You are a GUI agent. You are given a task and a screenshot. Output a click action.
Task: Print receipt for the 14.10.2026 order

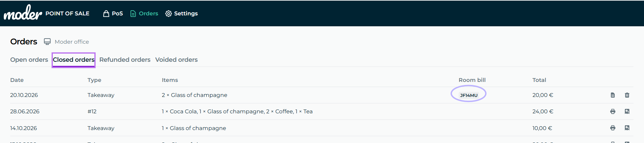pyautogui.click(x=613, y=128)
